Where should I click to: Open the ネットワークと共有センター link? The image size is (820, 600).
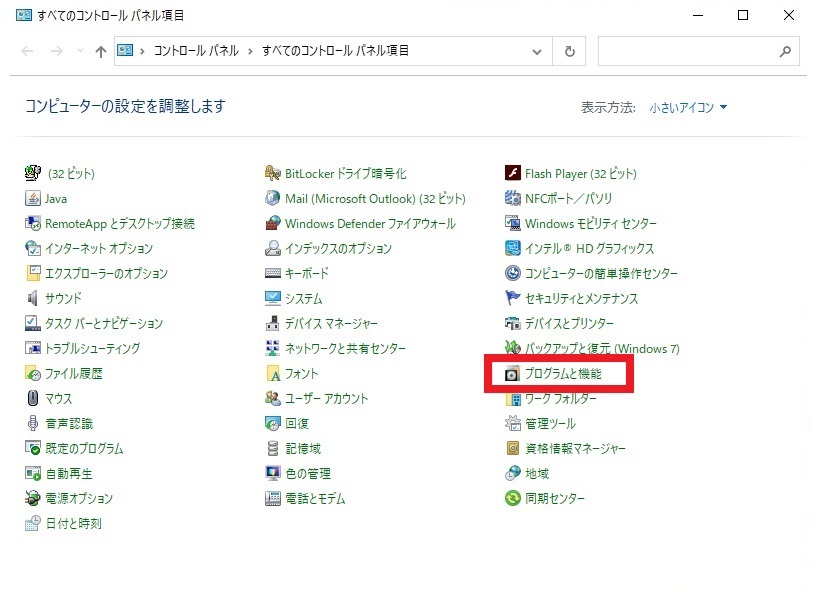click(345, 349)
